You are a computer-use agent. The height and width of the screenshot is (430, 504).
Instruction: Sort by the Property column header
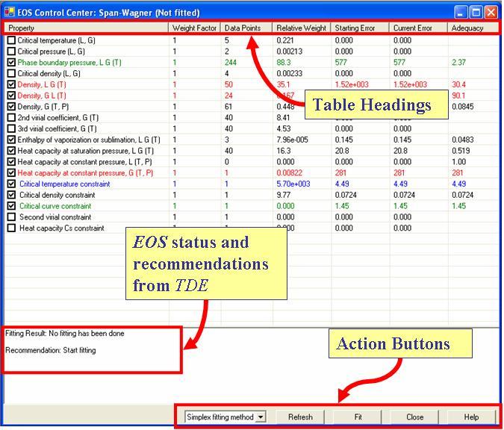click(x=87, y=28)
